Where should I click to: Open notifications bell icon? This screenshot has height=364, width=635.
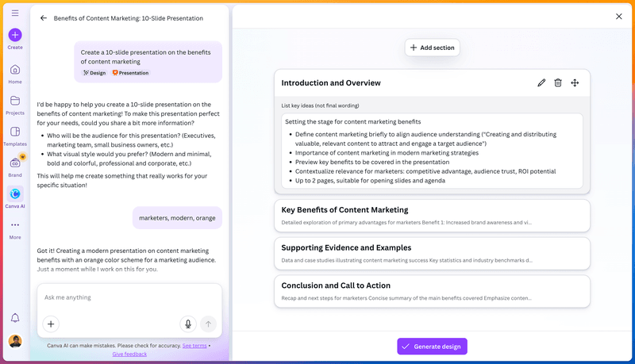tap(15, 318)
